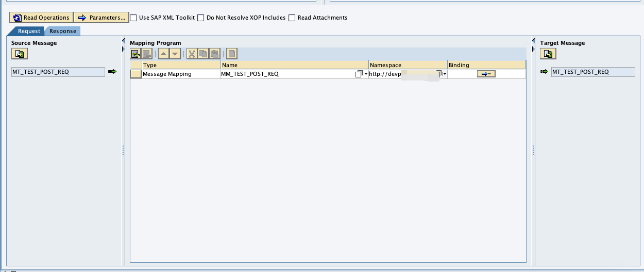644x272 pixels.
Task: Click the Type column header
Action: [181, 65]
